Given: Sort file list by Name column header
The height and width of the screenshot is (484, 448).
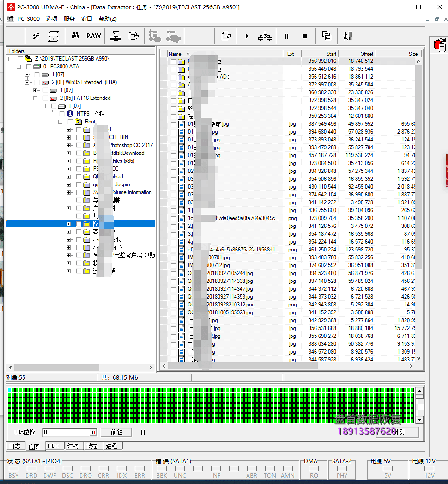Looking at the screenshot, I should point(225,54).
